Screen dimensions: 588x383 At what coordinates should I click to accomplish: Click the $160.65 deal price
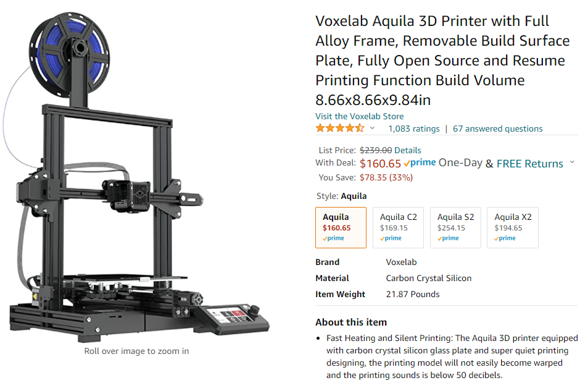380,164
